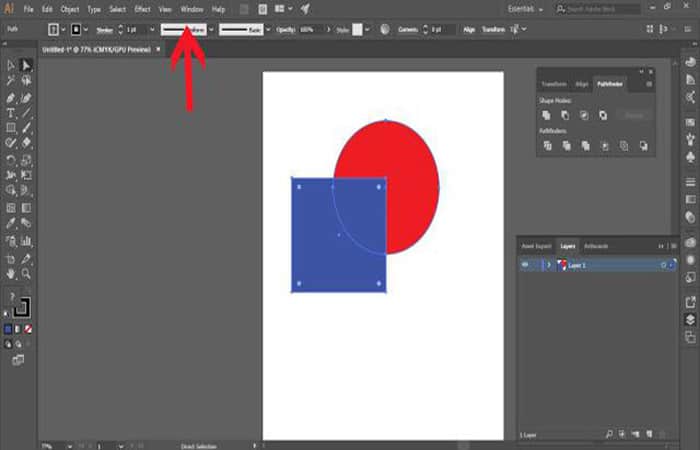
Task: Toggle visibility eye of Layer 1
Action: (525, 265)
